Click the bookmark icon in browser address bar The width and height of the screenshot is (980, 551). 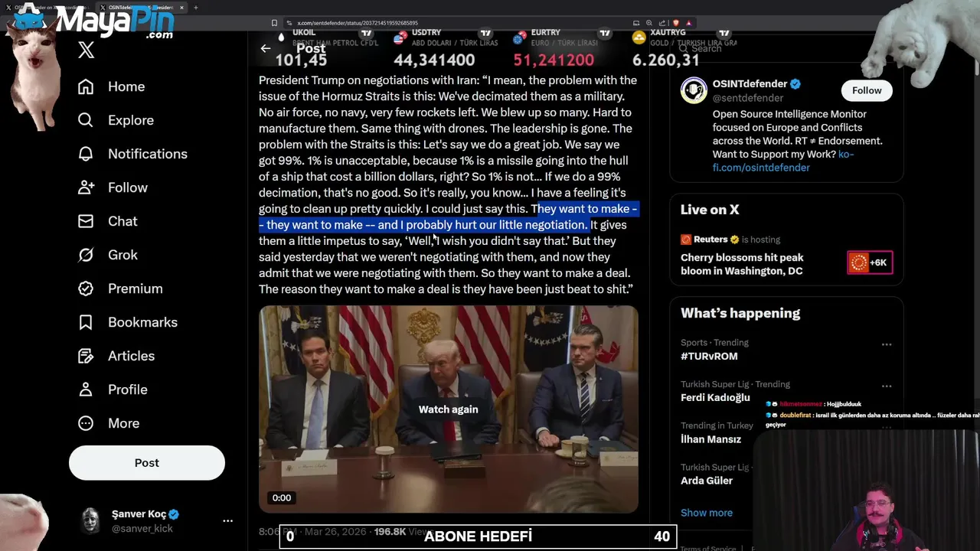[275, 23]
